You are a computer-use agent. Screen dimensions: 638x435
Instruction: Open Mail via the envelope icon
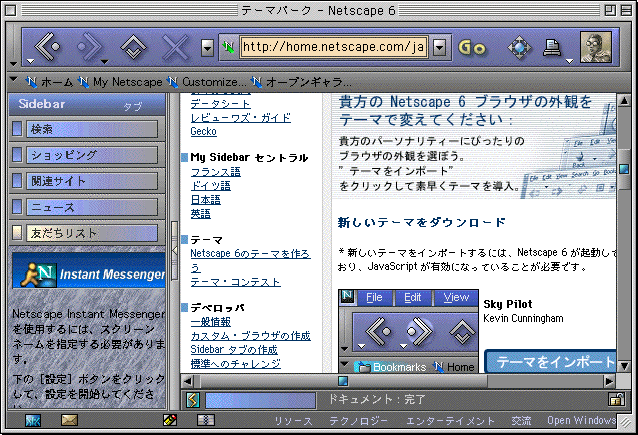(69, 420)
